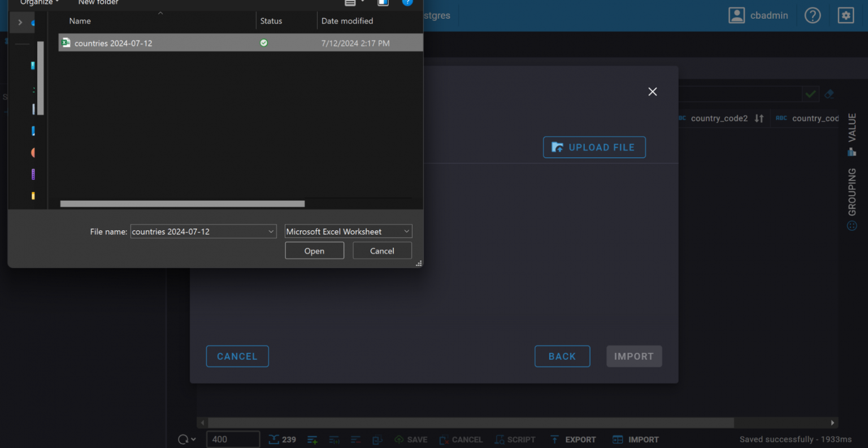Click bottom toolbar CANCEL with red x

tap(461, 440)
